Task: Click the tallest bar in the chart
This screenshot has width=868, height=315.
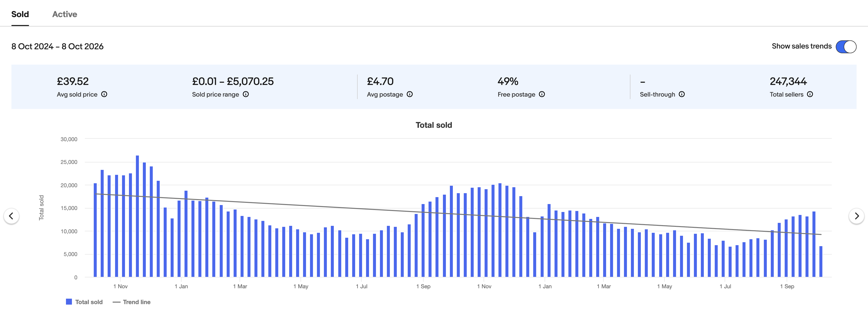Action: (137, 216)
